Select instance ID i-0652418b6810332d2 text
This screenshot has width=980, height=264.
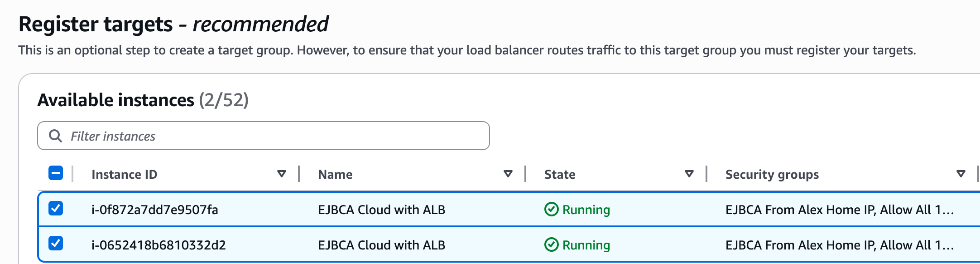tap(159, 245)
